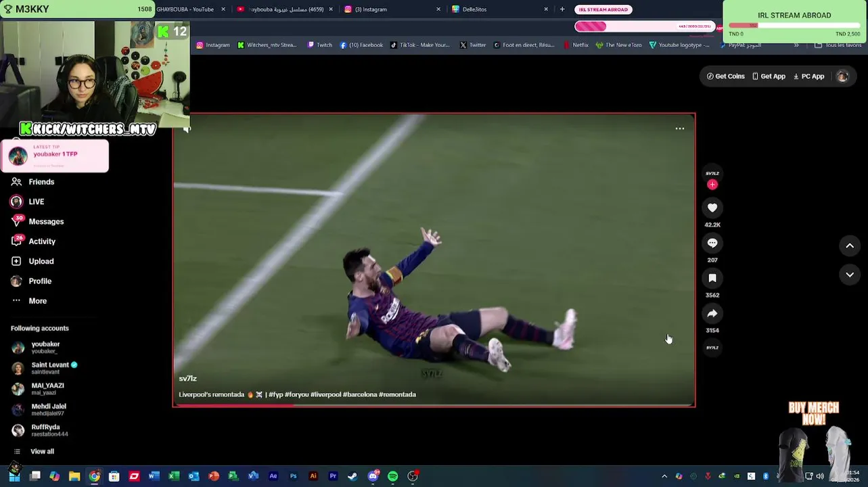Open The New eToro bookmark
The height and width of the screenshot is (487, 868).
(618, 45)
